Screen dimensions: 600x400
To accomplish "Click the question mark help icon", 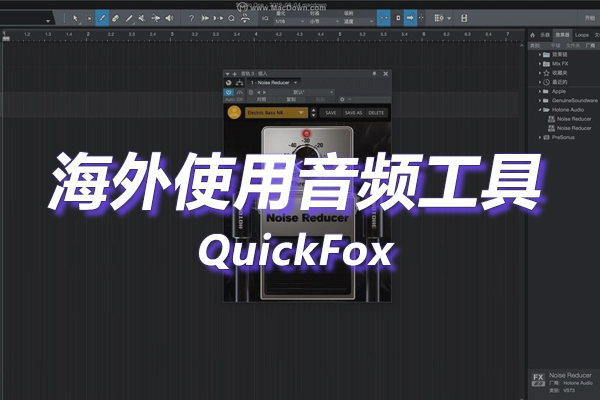I will click(191, 18).
